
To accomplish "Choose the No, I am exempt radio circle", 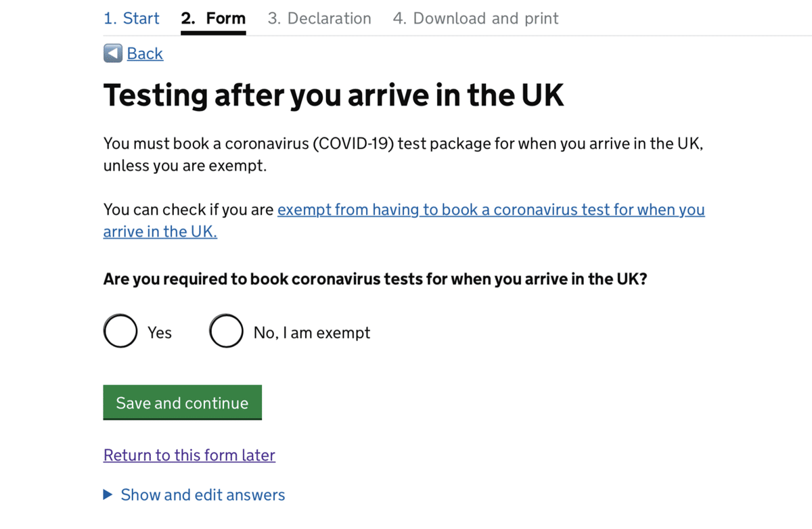I will [226, 331].
